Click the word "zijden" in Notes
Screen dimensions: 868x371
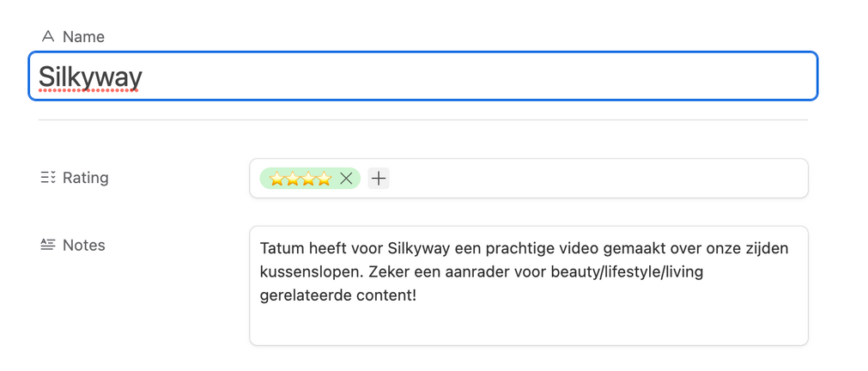pos(768,249)
